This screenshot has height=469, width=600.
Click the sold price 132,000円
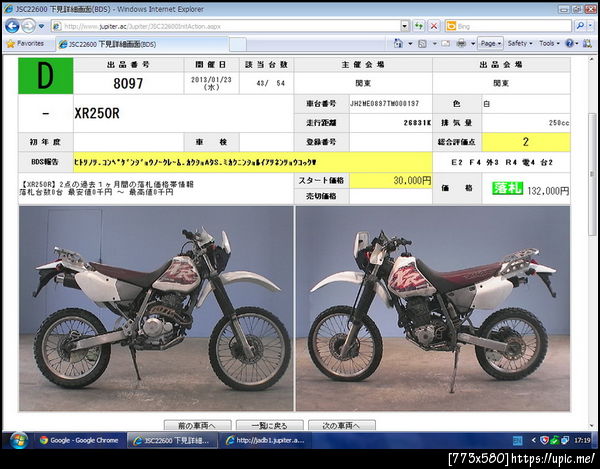[548, 191]
